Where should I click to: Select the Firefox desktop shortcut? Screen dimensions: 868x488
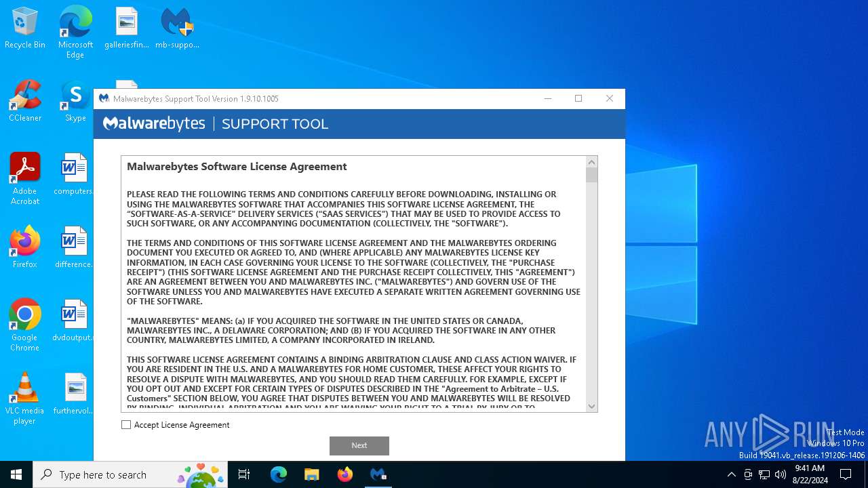(x=25, y=248)
